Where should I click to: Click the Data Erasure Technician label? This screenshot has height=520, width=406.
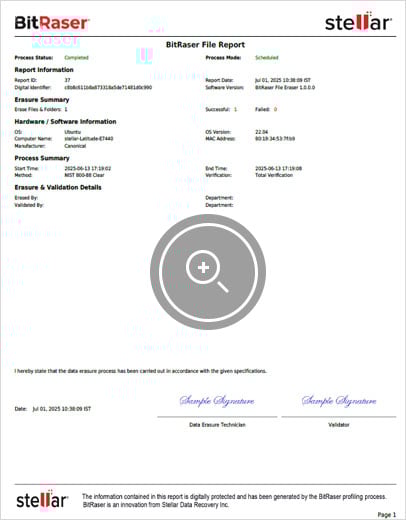click(x=217, y=425)
